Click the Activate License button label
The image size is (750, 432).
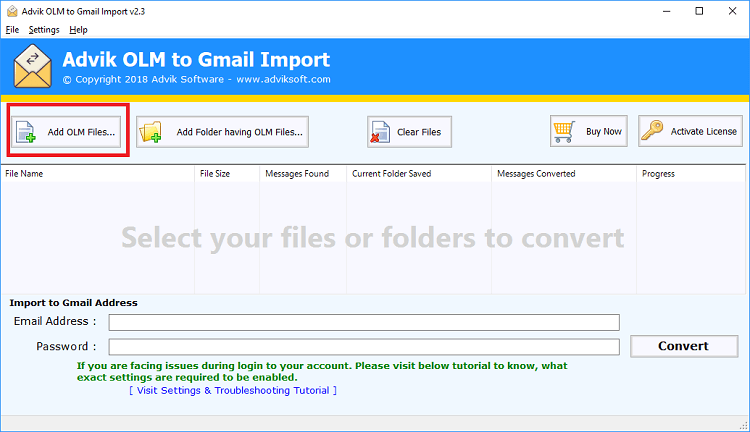click(704, 132)
